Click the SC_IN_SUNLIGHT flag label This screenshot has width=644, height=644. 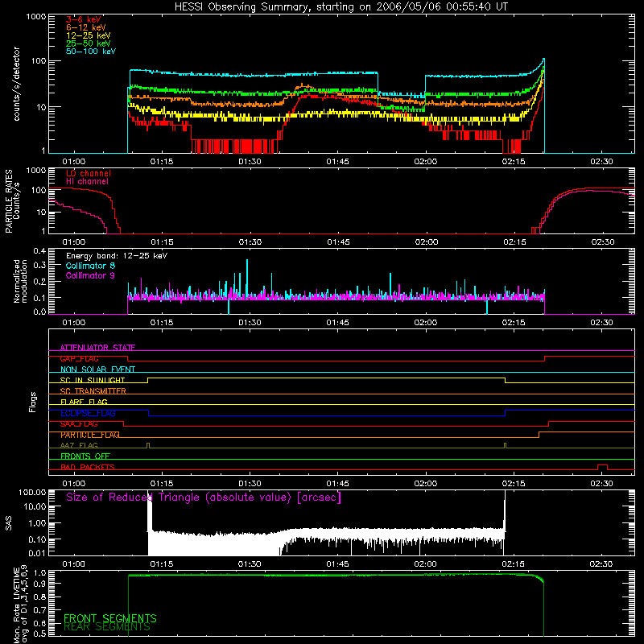pos(93,380)
